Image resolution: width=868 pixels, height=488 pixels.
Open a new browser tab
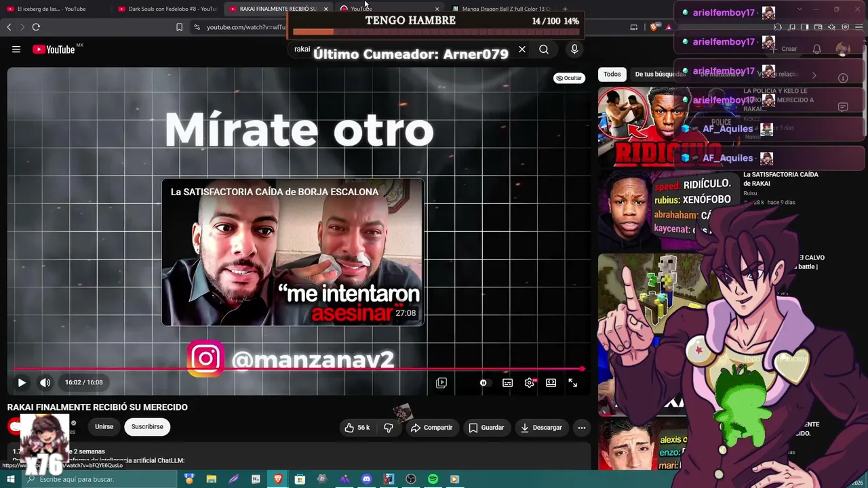pyautogui.click(x=565, y=9)
